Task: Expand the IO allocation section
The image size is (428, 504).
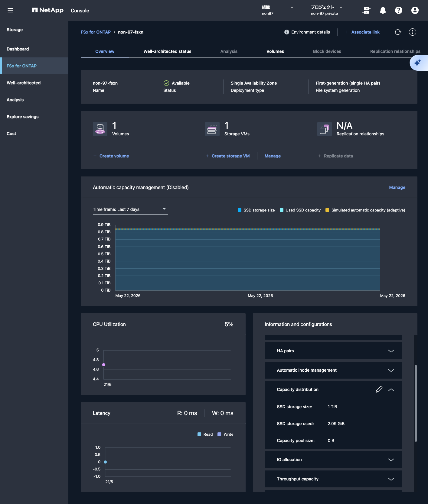Action: [x=391, y=460]
